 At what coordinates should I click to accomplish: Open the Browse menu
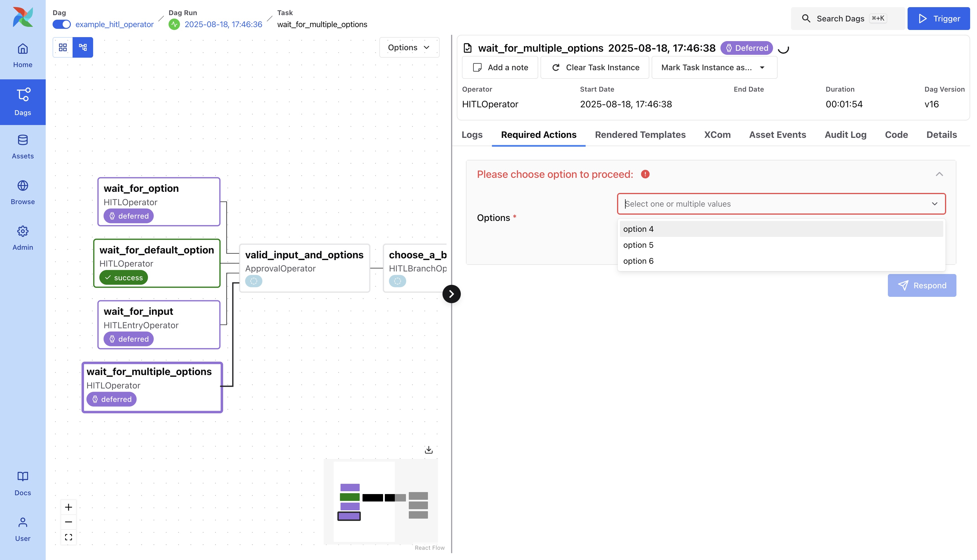(x=23, y=193)
